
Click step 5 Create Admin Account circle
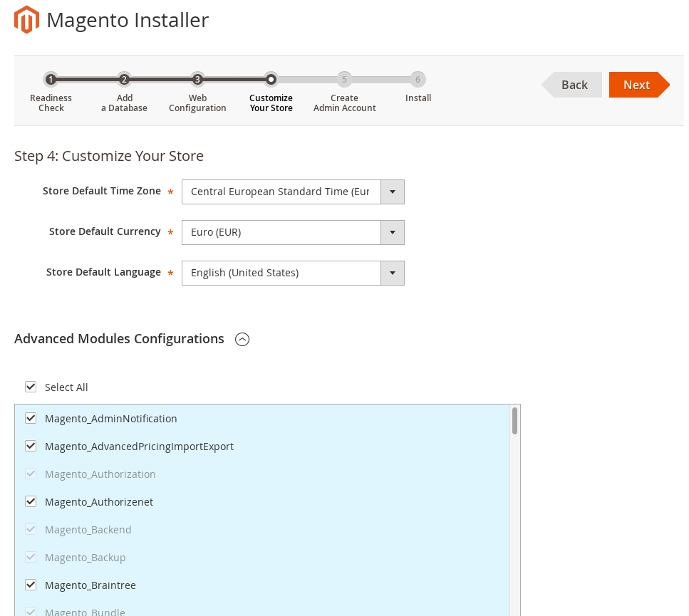pos(345,80)
